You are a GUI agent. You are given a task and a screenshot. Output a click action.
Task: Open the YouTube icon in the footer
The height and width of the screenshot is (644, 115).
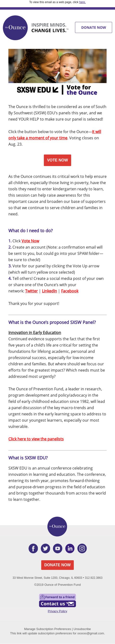57,548
